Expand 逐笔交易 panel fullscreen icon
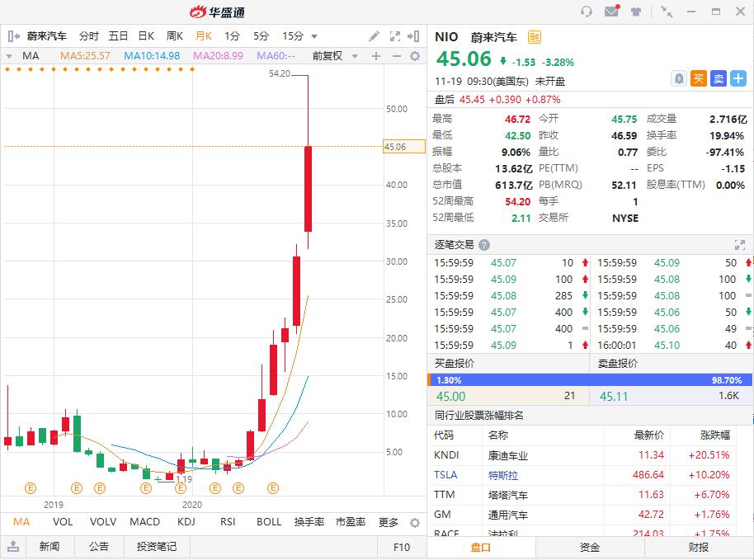 pyautogui.click(x=740, y=245)
